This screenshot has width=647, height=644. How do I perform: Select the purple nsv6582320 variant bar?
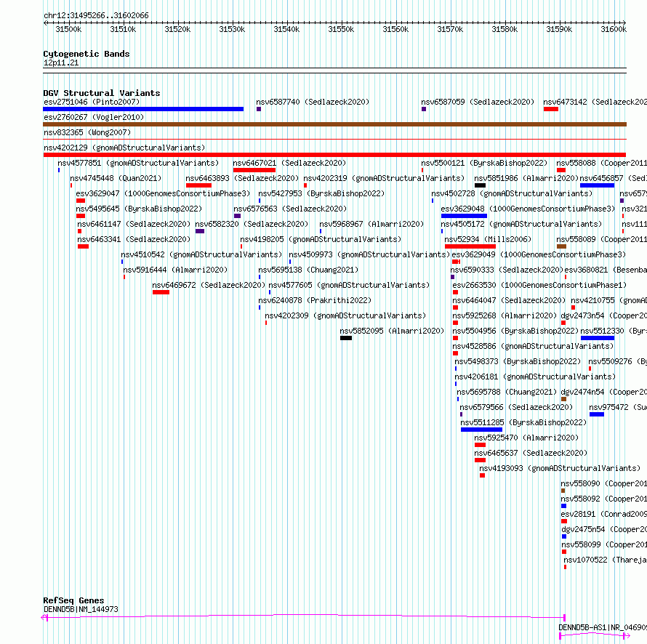(200, 231)
